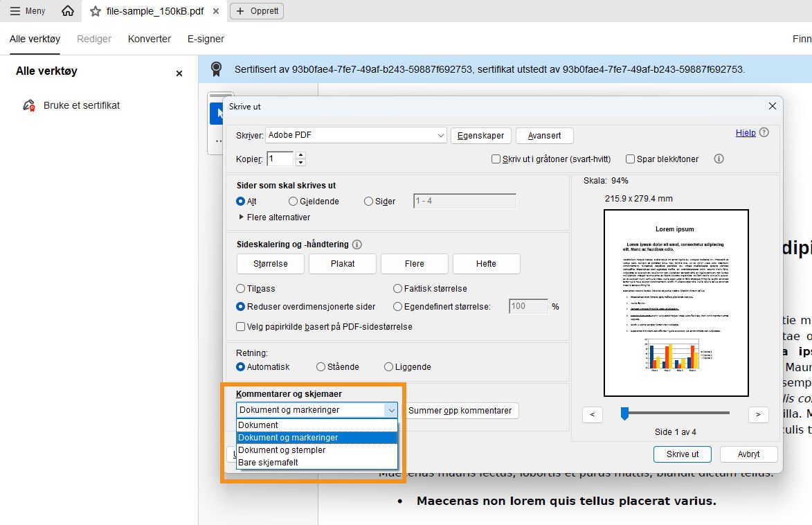Image resolution: width=812 pixels, height=525 pixels.
Task: Click the page preview slider handle
Action: coord(624,413)
